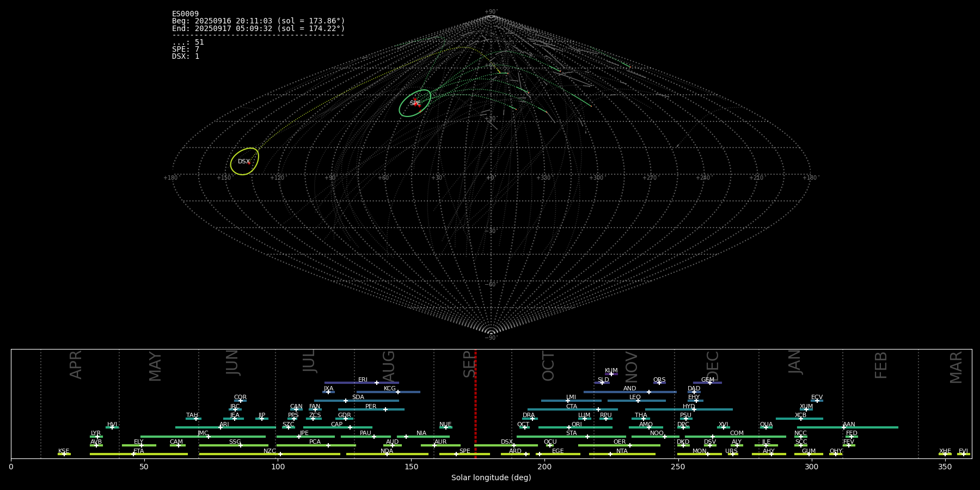This screenshot has height=490, width=980.
Task: Click the '...: 51' sporadic count line
Action: coord(188,42)
